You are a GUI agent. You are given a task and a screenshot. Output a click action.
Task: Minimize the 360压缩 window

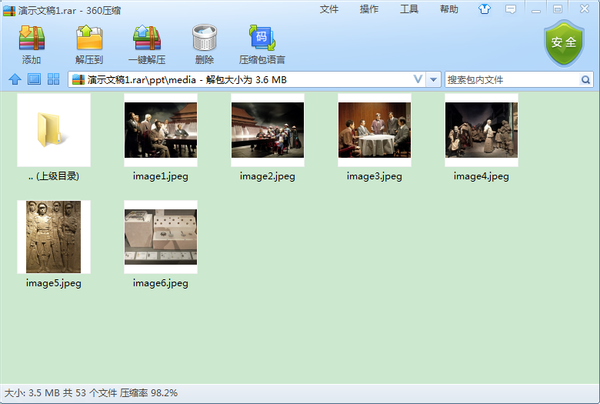(536, 9)
